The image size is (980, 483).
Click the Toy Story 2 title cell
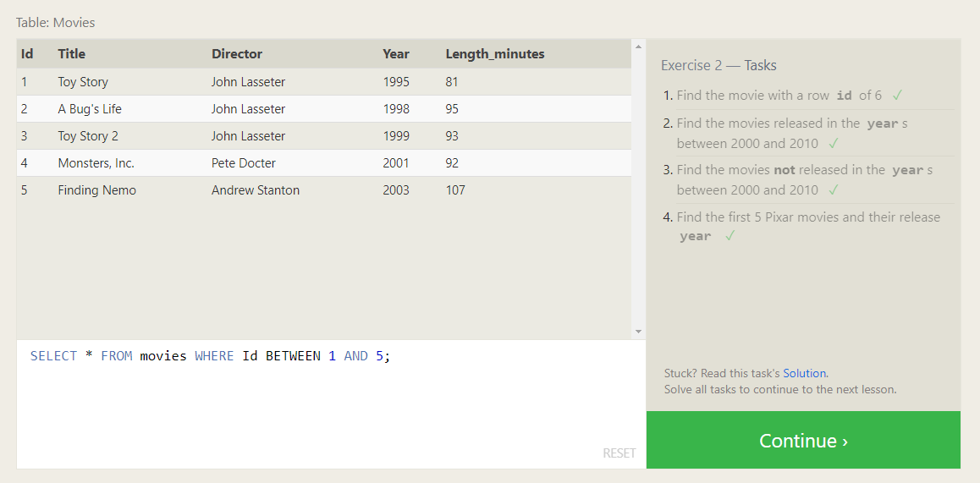click(x=88, y=136)
